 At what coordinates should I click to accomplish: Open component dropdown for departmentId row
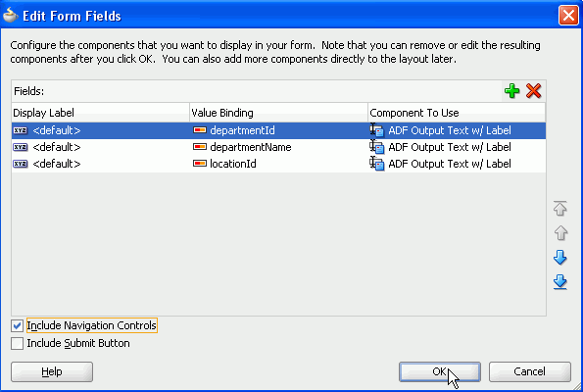pyautogui.click(x=457, y=130)
